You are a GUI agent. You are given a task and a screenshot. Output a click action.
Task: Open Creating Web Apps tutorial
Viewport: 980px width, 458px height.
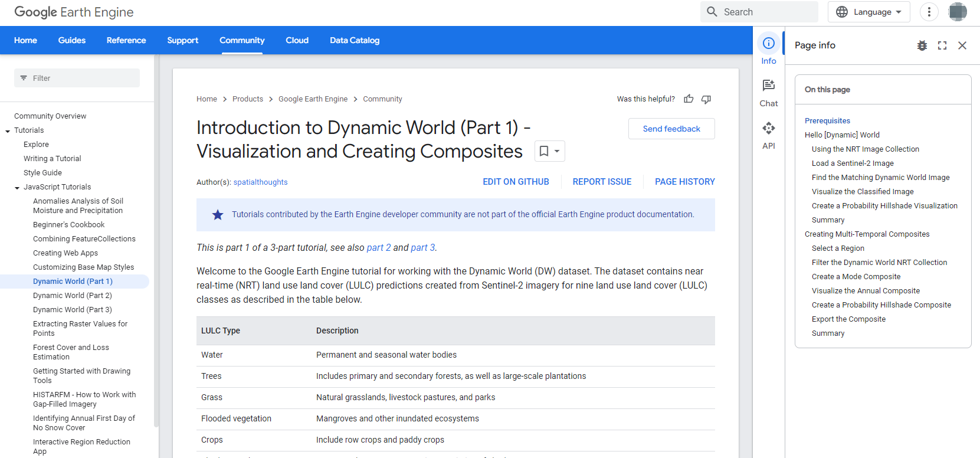pyautogui.click(x=65, y=253)
